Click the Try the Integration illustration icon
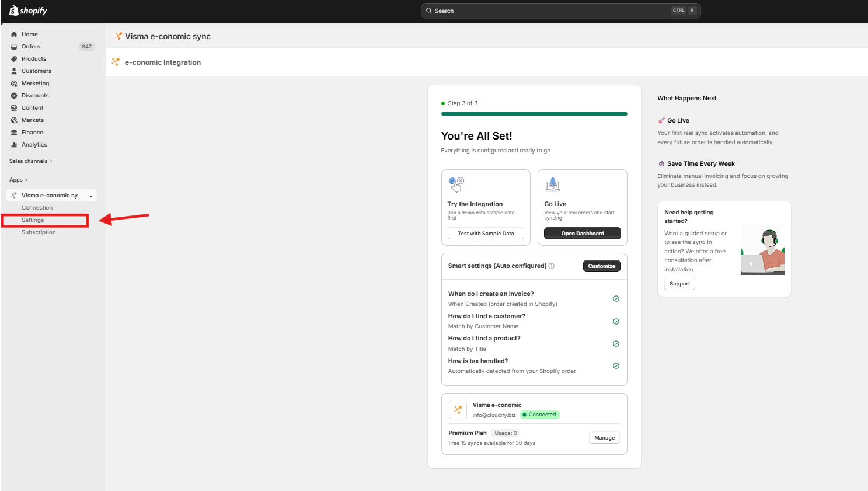Image resolution: width=868 pixels, height=491 pixels. pyautogui.click(x=456, y=184)
